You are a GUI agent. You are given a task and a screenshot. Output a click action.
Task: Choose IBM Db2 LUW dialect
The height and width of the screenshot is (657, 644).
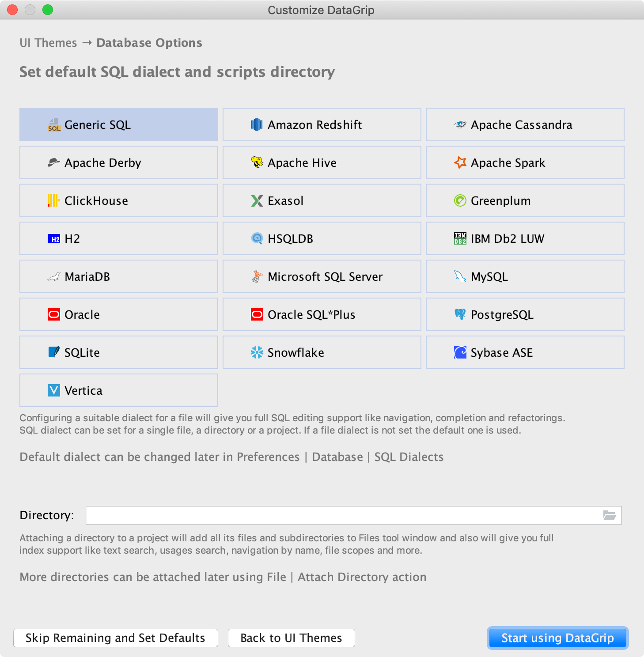[525, 238]
